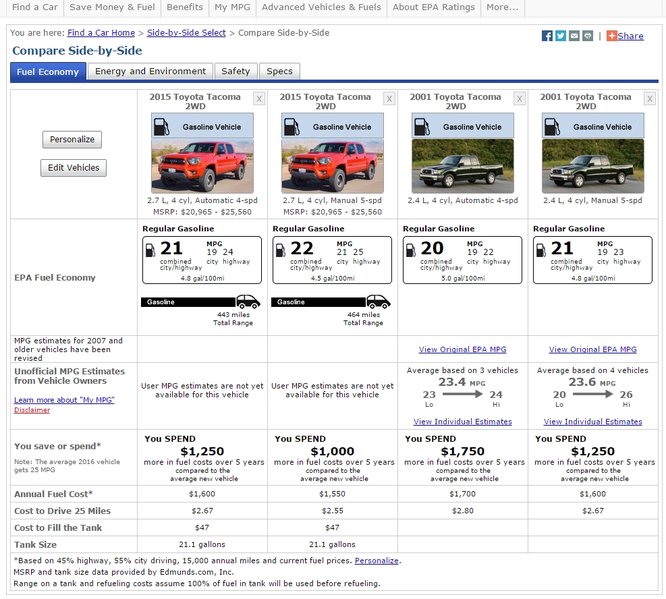The width and height of the screenshot is (666, 599).
Task: Open the Find a Car menu
Action: click(35, 7)
